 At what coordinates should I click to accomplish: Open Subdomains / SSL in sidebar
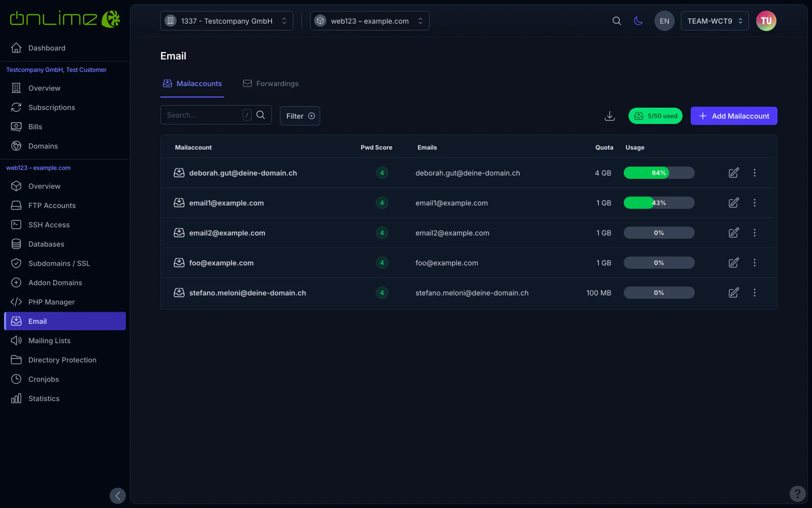(65, 263)
